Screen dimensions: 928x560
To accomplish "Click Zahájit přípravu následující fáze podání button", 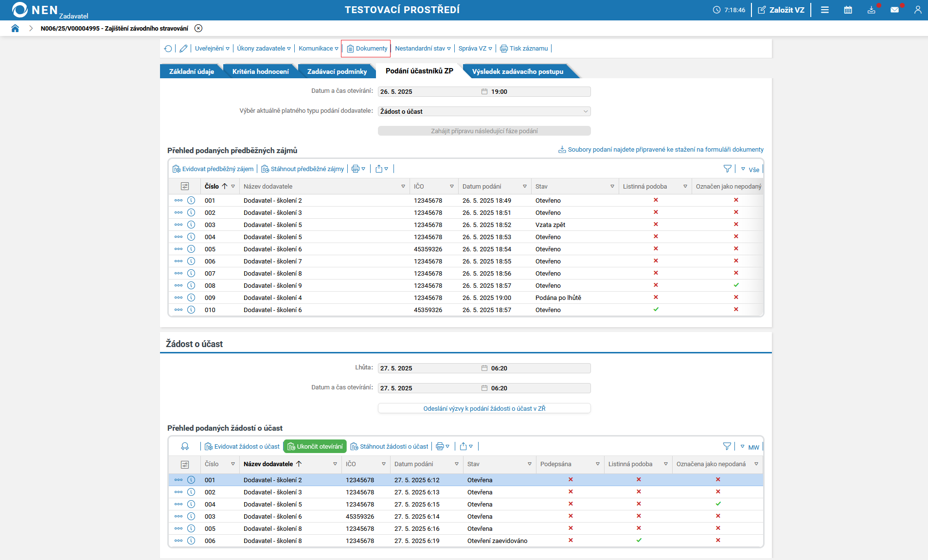I will [x=484, y=131].
